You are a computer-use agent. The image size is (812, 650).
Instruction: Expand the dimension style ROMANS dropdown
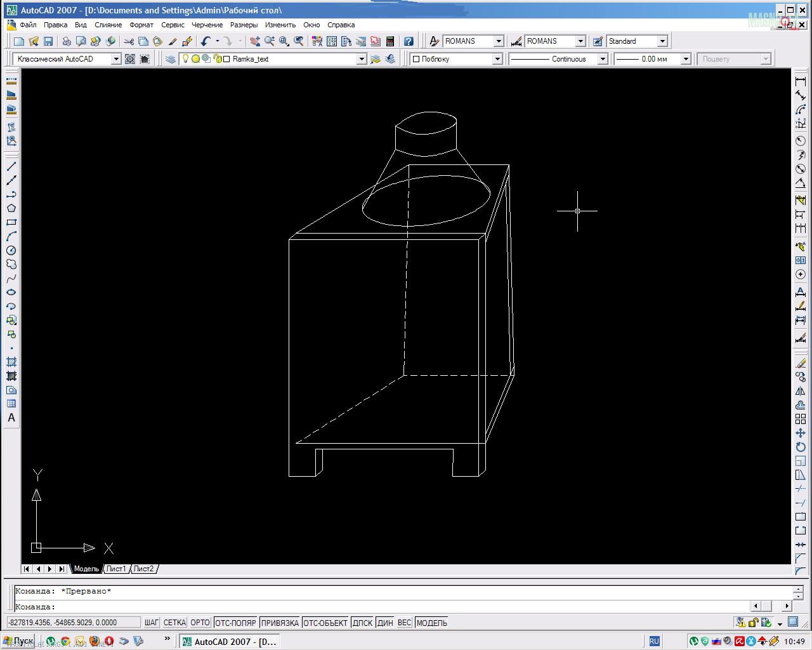click(x=580, y=41)
